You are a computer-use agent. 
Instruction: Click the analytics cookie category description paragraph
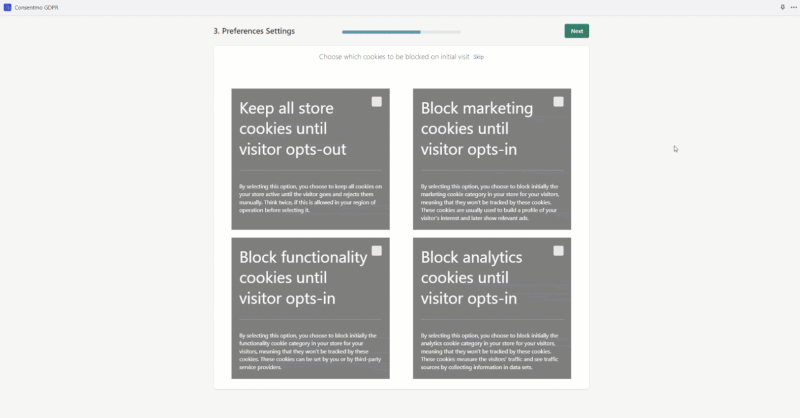coord(490,351)
